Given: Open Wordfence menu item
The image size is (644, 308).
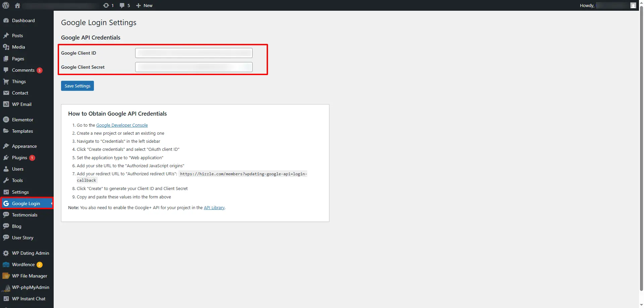Looking at the screenshot, I should (x=27, y=264).
